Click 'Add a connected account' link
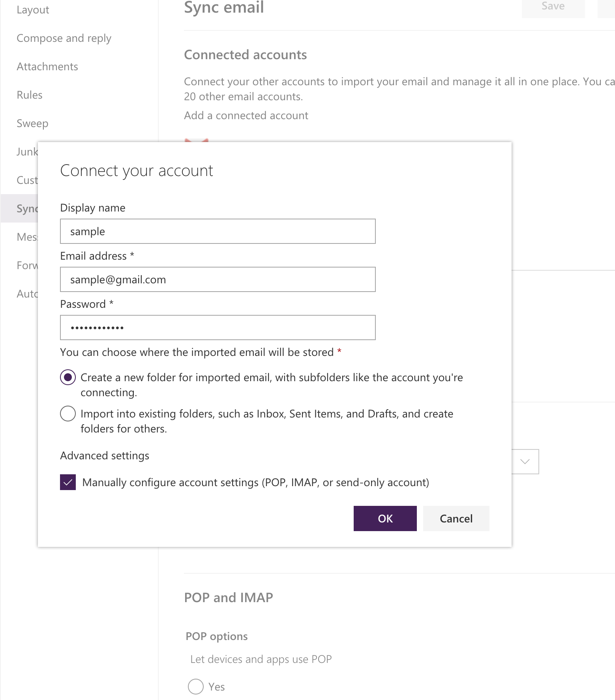 [x=246, y=116]
